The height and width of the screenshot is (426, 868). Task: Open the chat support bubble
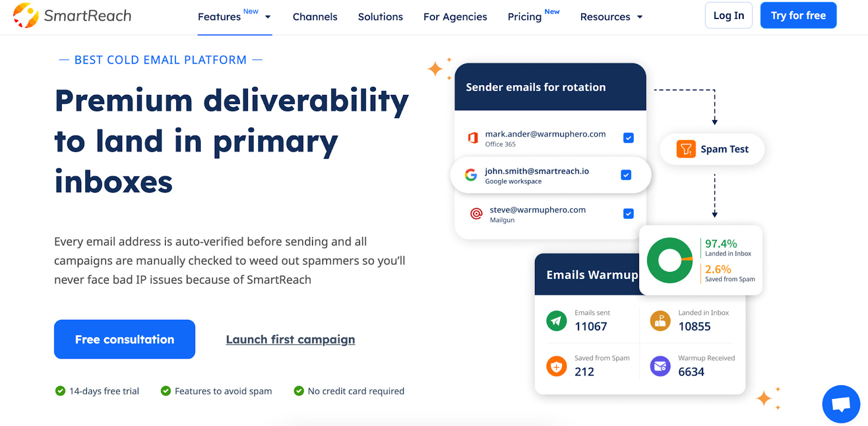(x=841, y=404)
